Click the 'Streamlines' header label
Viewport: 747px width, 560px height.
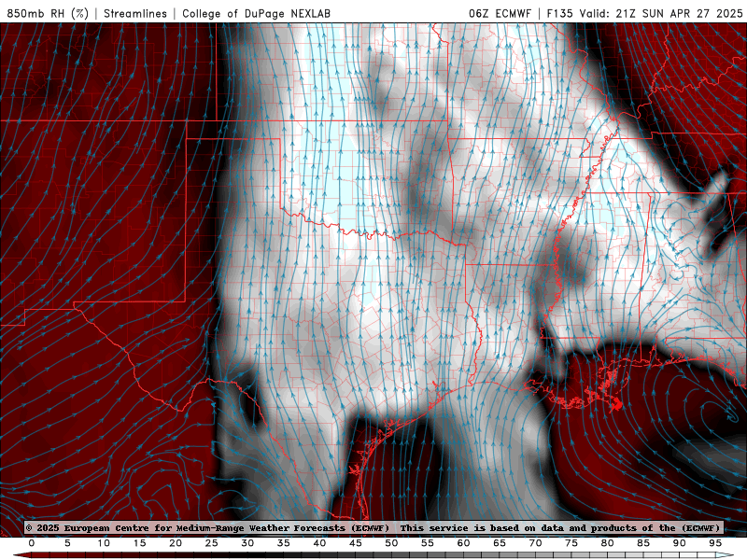(x=135, y=13)
